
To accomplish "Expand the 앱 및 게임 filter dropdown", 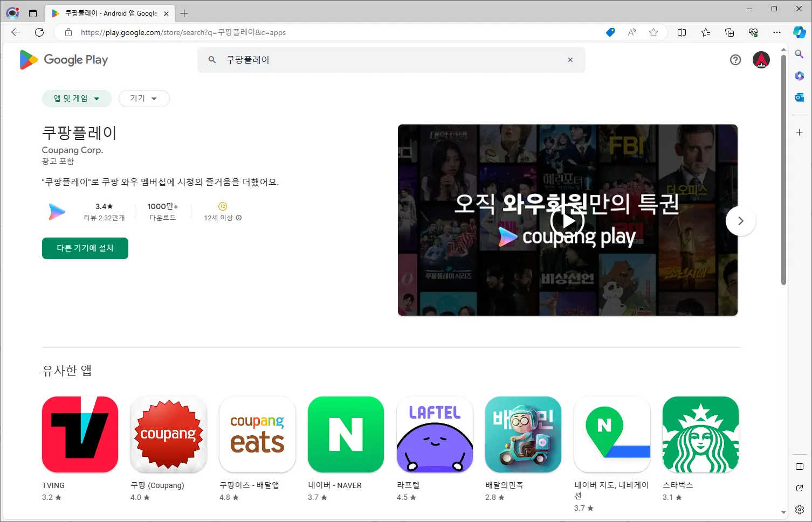I will [x=77, y=99].
